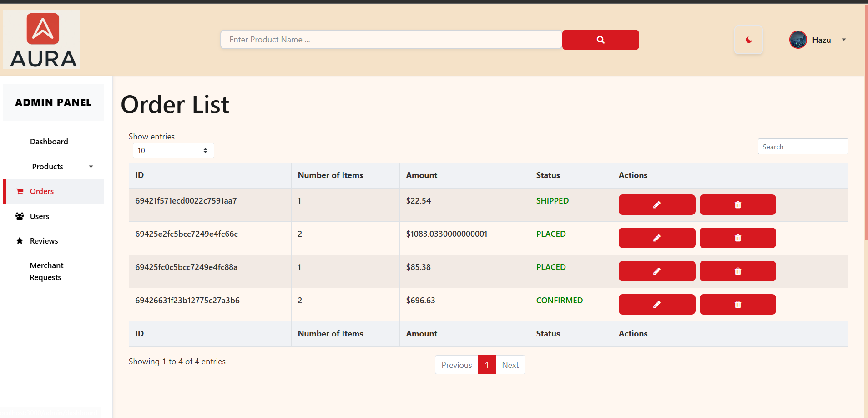Focus the Enter Product Name search field
Image resolution: width=868 pixels, height=418 pixels.
tap(391, 40)
